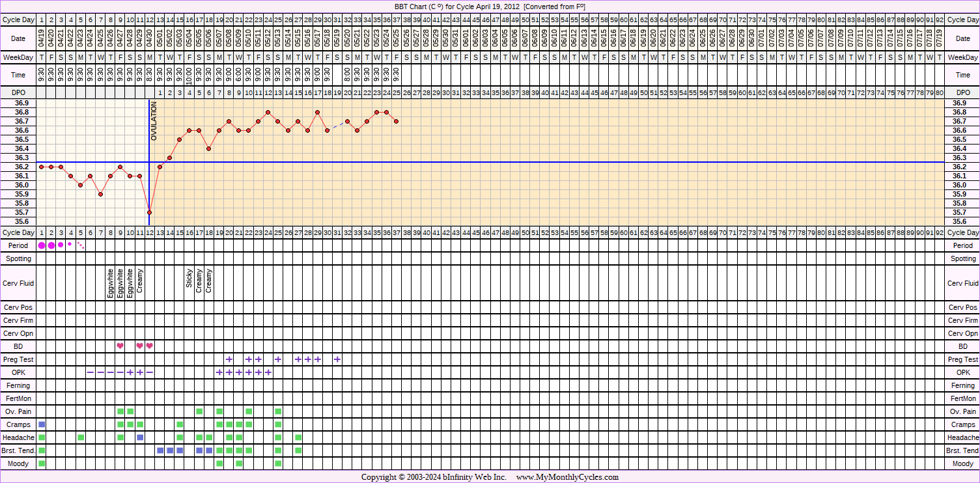Screen dimensions: 980x483
Task: Toggle the Moody marker on cycle day 1
Action: [x=42, y=463]
